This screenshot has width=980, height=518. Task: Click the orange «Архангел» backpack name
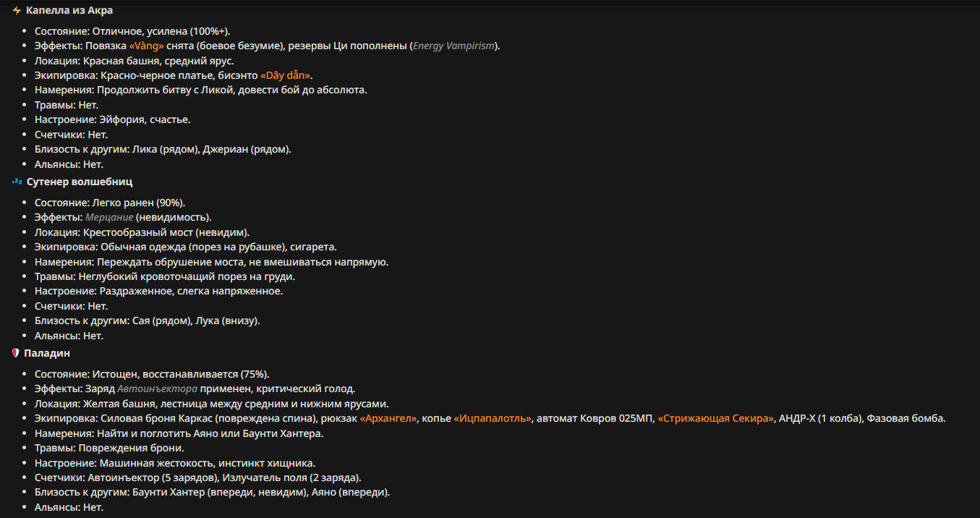(388, 418)
